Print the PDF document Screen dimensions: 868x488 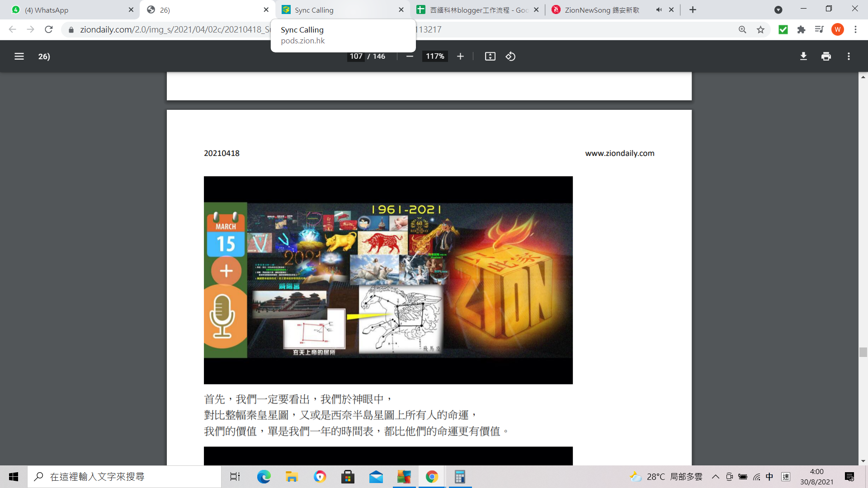pos(826,56)
